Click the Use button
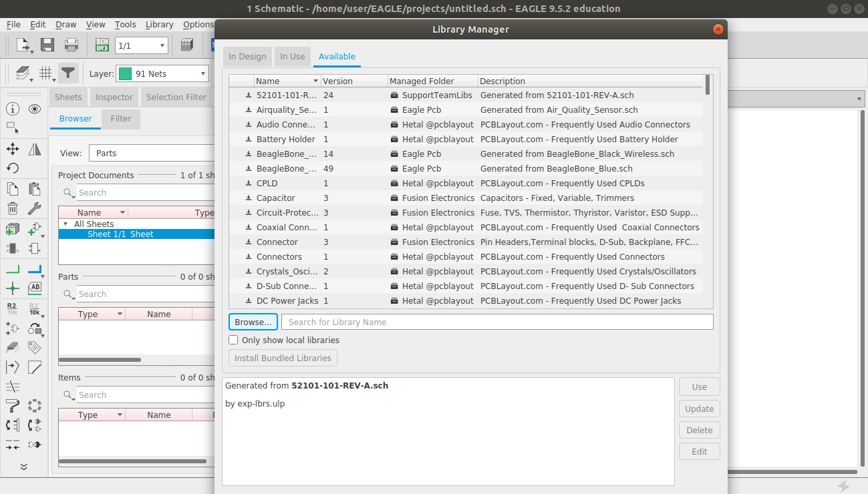This screenshot has height=494, width=868. click(700, 387)
